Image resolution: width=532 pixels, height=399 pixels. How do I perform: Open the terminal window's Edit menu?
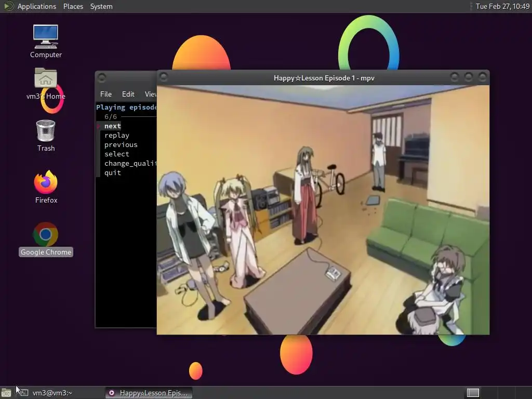pos(128,94)
